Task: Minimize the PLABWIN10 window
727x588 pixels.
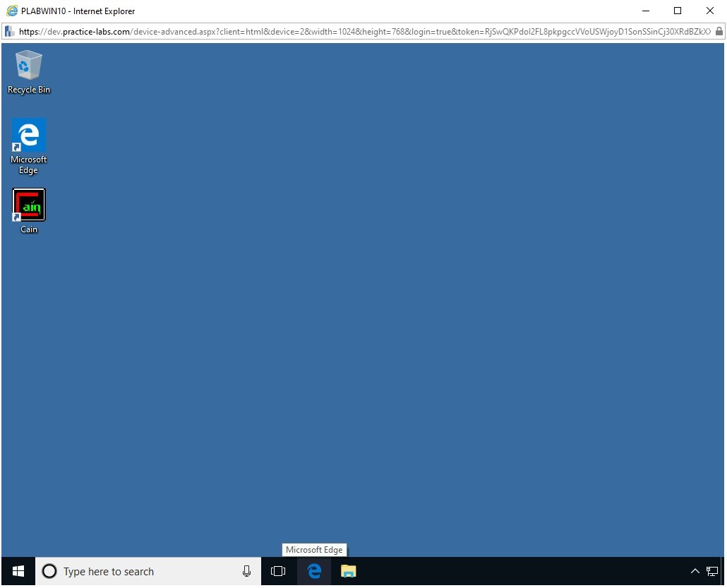Action: point(645,11)
